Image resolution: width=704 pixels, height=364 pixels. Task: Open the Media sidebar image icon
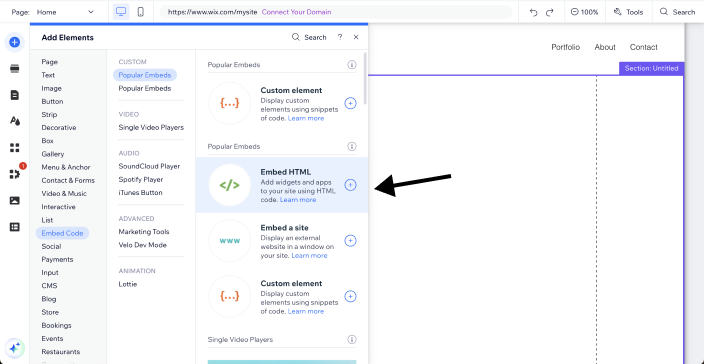point(14,201)
